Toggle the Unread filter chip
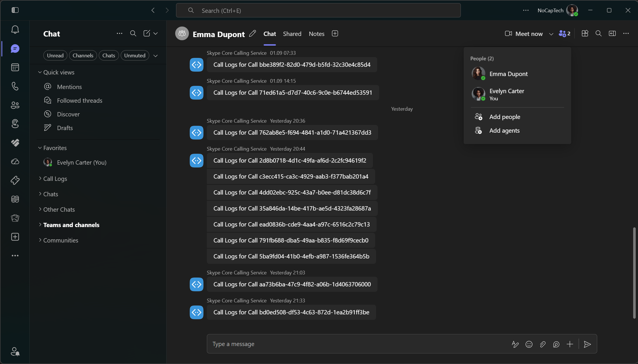 click(x=55, y=55)
